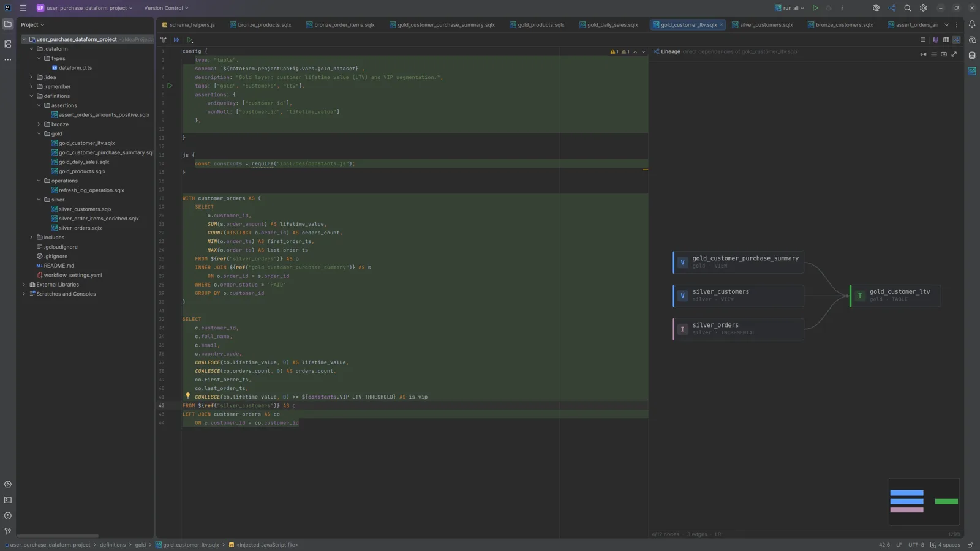
Task: Open the Project tool window icon
Action: (x=8, y=24)
